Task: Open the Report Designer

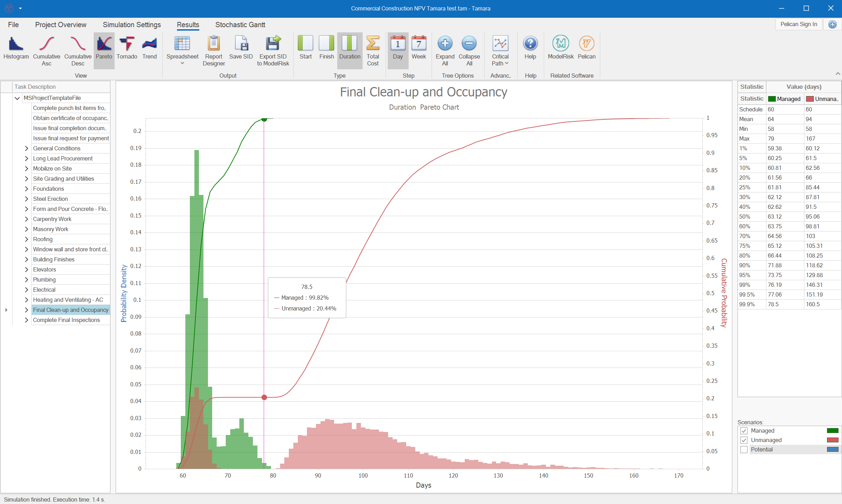Action: click(213, 50)
